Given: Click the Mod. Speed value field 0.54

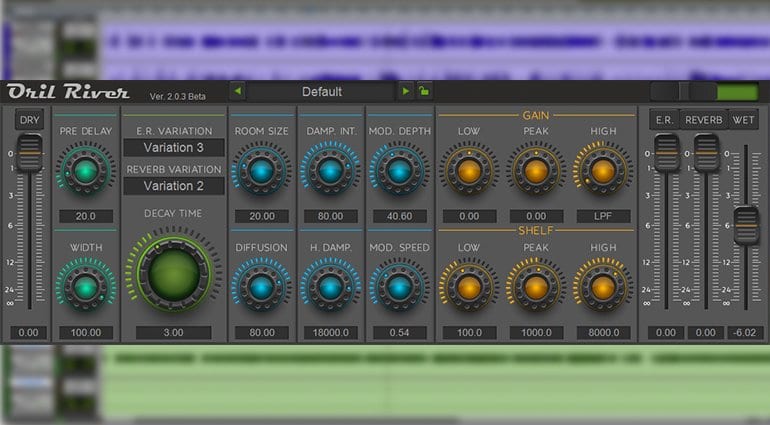Looking at the screenshot, I should click(x=400, y=333).
